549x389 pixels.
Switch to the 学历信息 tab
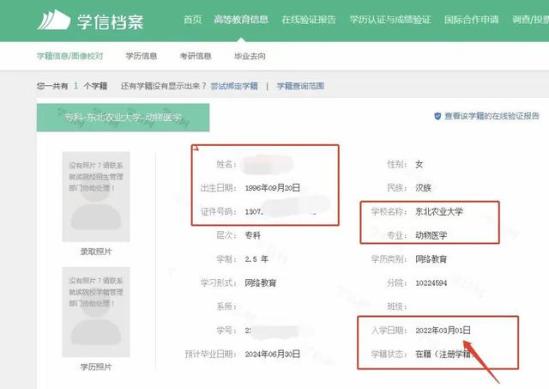(141, 56)
